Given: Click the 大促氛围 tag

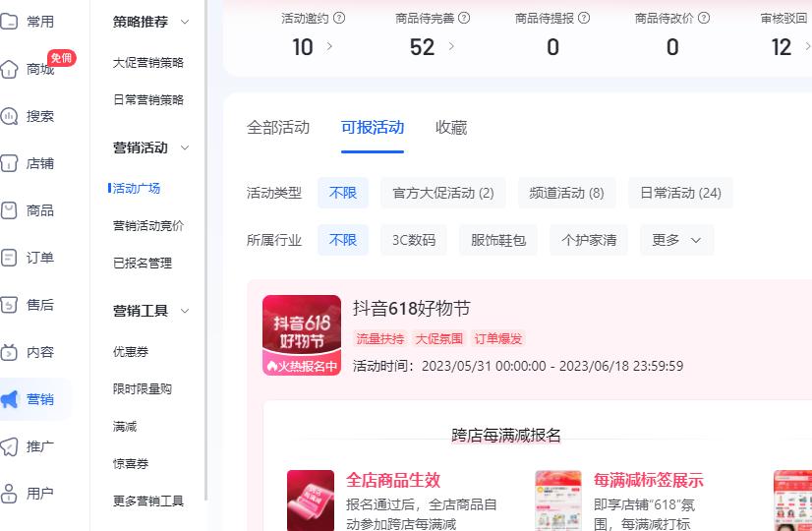Looking at the screenshot, I should point(439,339).
